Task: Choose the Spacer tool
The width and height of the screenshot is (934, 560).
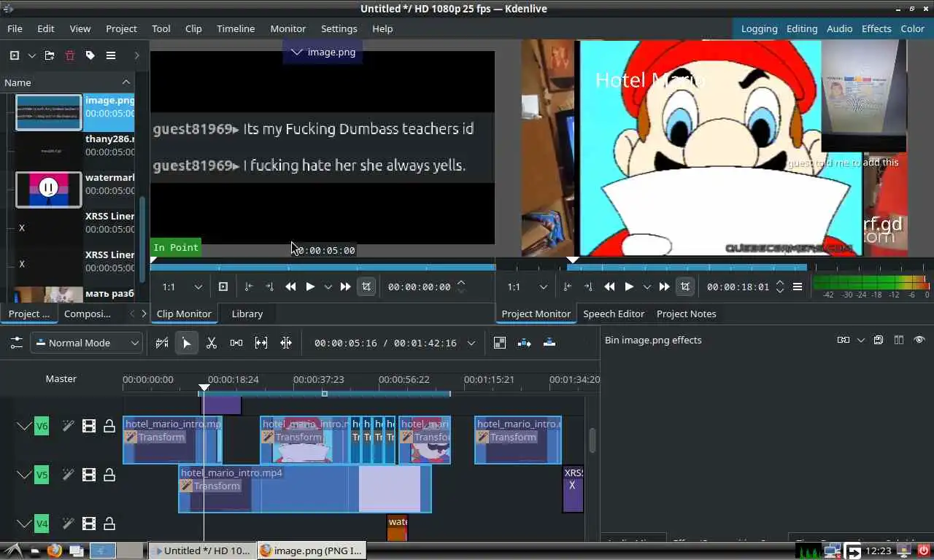Action: tap(236, 343)
